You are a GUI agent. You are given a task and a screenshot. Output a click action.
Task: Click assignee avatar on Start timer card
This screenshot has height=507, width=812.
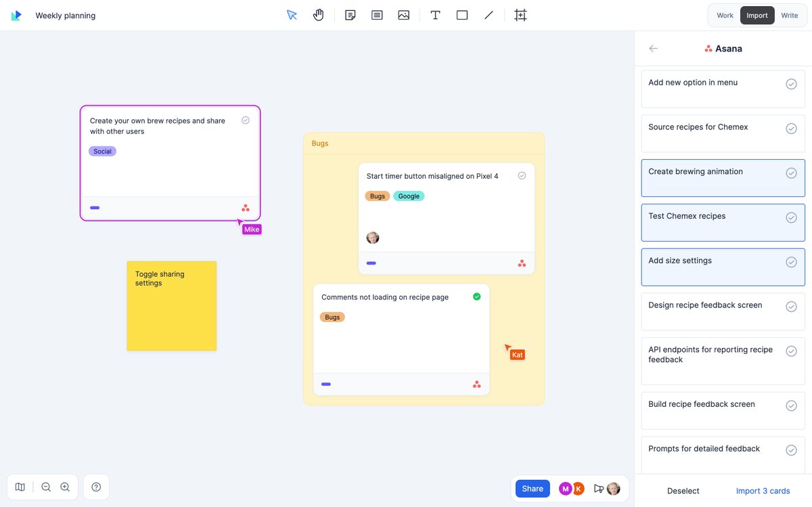point(373,238)
